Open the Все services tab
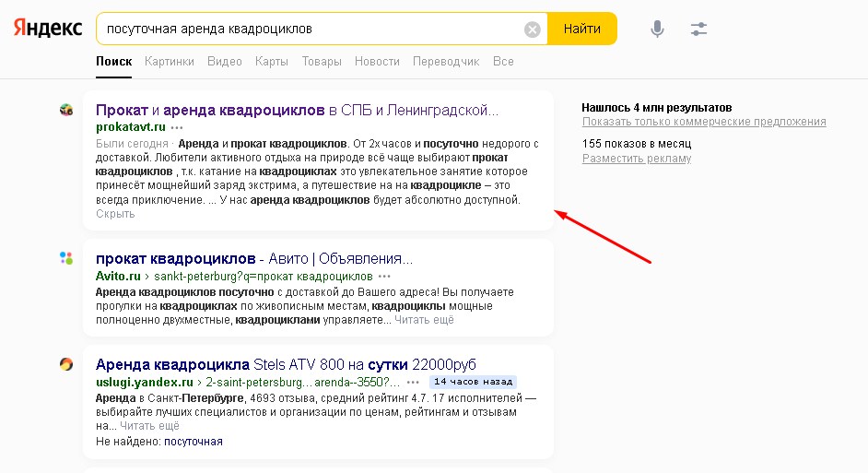868x473 pixels. [503, 62]
